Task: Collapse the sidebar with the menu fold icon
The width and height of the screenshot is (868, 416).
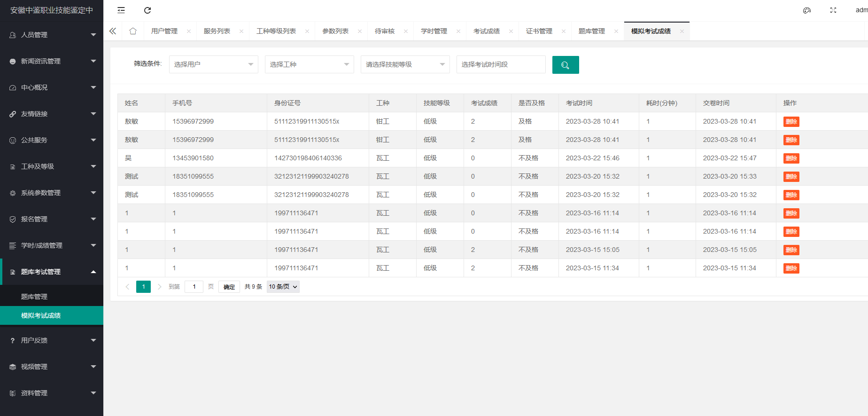Action: coord(121,10)
